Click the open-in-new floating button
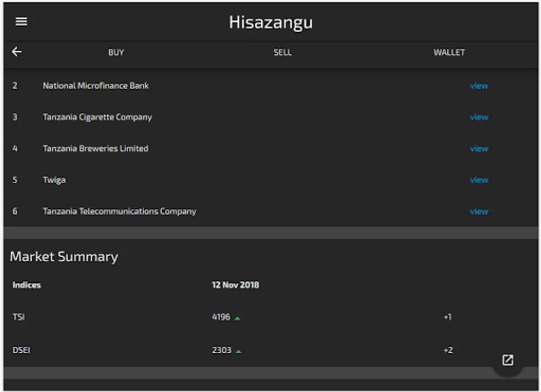541x392 pixels. (507, 360)
